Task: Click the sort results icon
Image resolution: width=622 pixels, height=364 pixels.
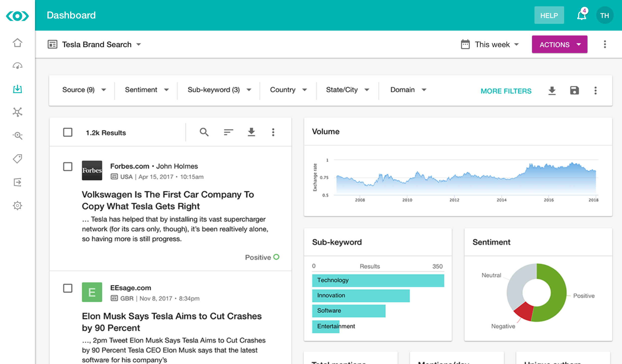Action: click(x=228, y=132)
